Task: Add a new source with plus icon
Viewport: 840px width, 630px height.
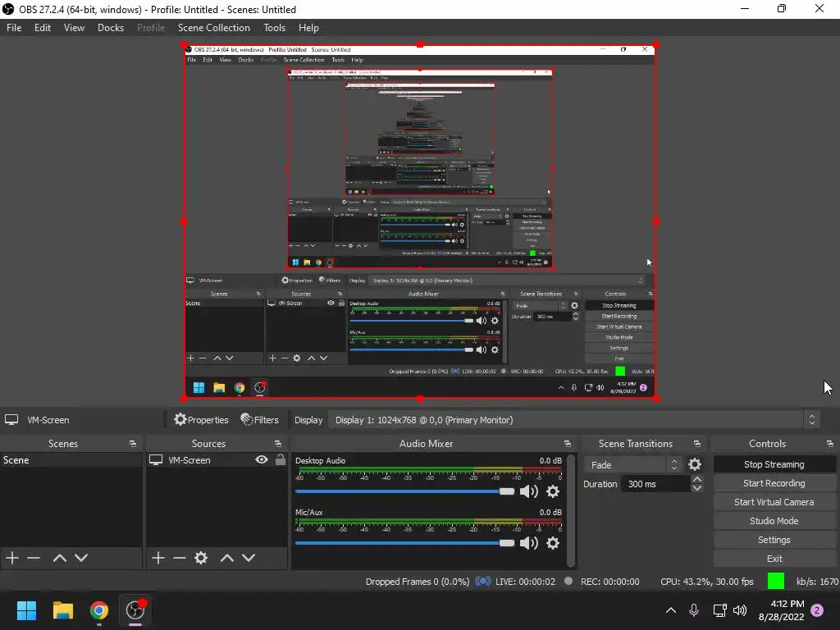Action: coord(158,558)
